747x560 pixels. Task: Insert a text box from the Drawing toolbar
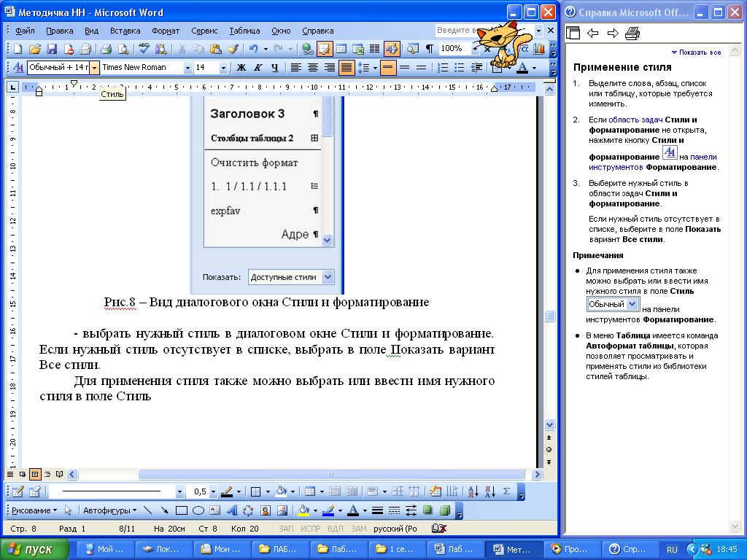215,510
